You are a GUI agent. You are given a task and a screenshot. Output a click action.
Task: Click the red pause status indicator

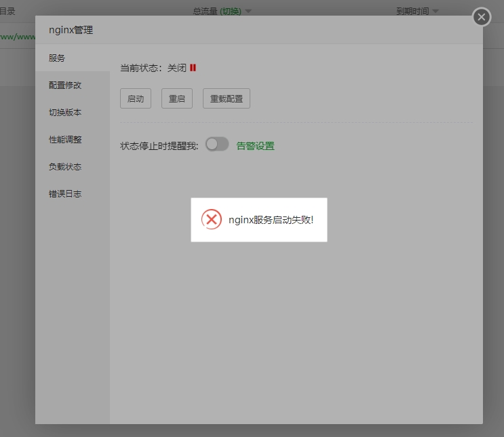(x=193, y=68)
